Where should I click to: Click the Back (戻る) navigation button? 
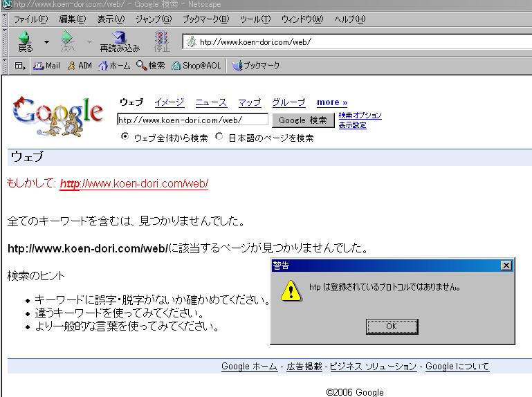tap(25, 41)
